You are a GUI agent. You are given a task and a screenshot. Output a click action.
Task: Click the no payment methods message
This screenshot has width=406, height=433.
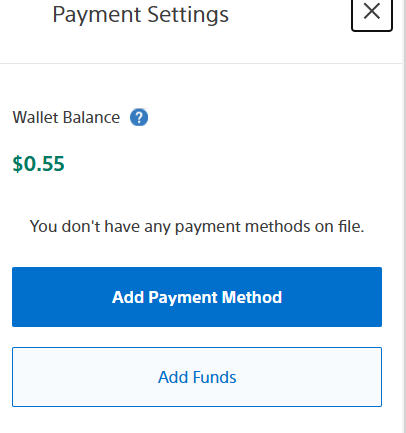tap(197, 227)
